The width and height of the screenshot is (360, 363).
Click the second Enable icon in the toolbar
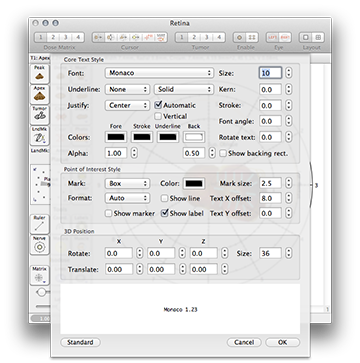[252, 37]
